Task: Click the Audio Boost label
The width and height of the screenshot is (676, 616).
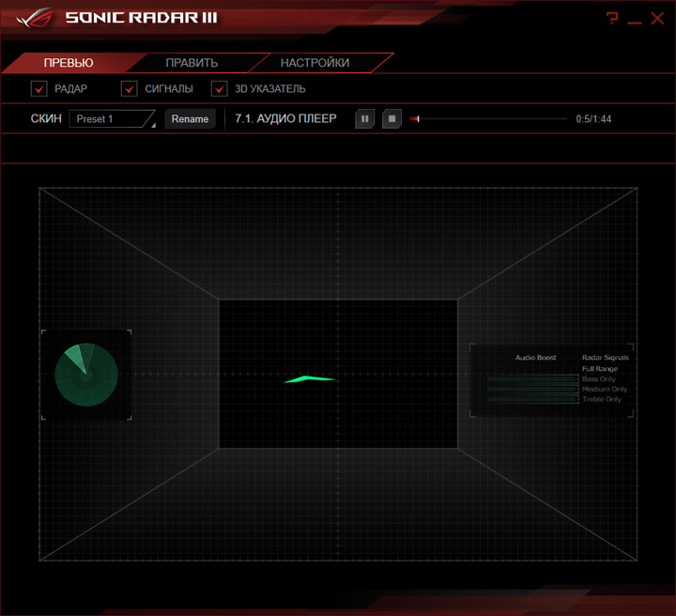Action: tap(535, 358)
